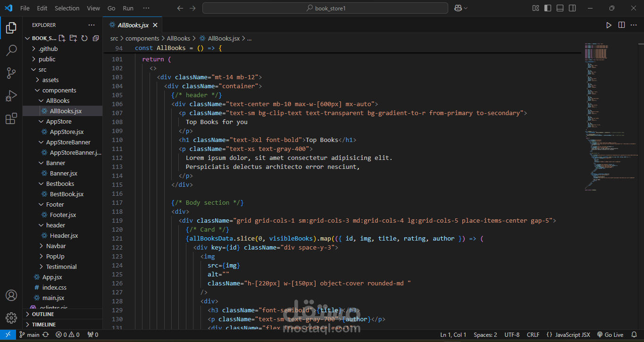This screenshot has height=342, width=644.
Task: Collapse all folders in Explorer
Action: tap(96, 38)
